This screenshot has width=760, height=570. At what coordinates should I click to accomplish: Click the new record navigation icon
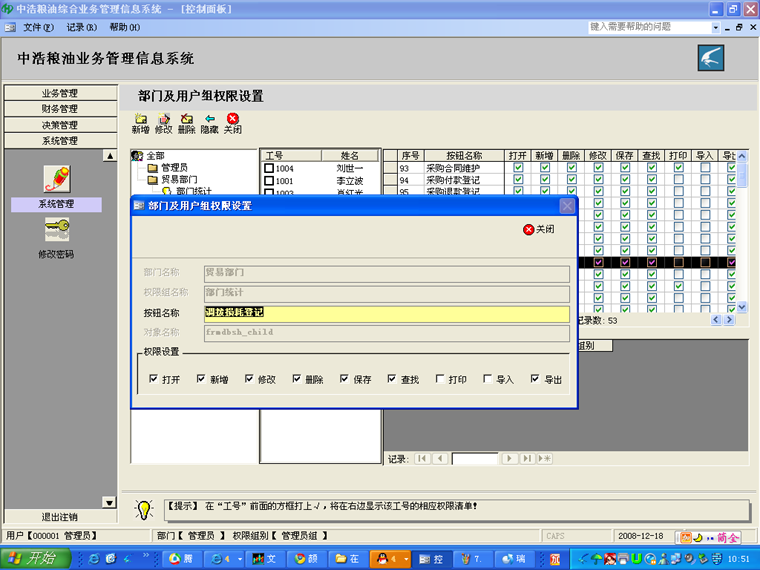(544, 459)
